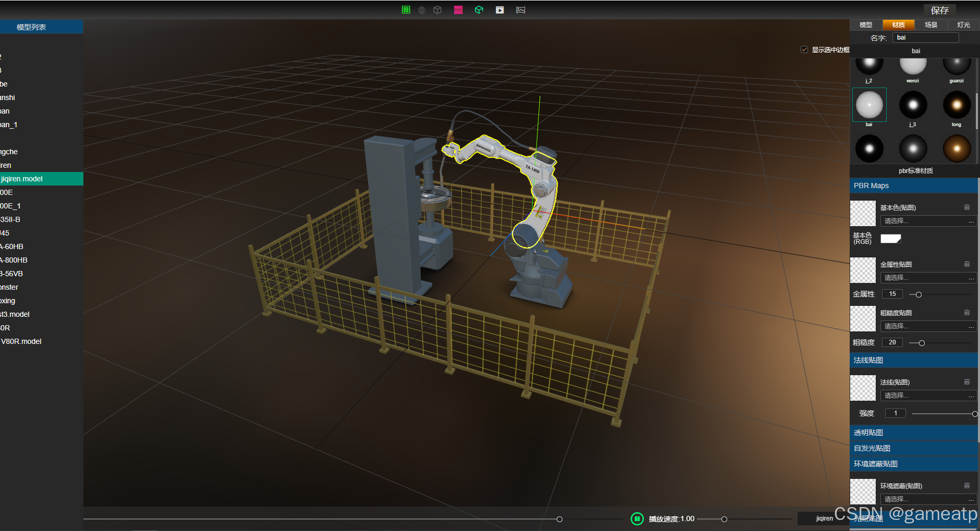Open the video playback icon in toolbar
The height and width of the screenshot is (531, 980).
[500, 9]
